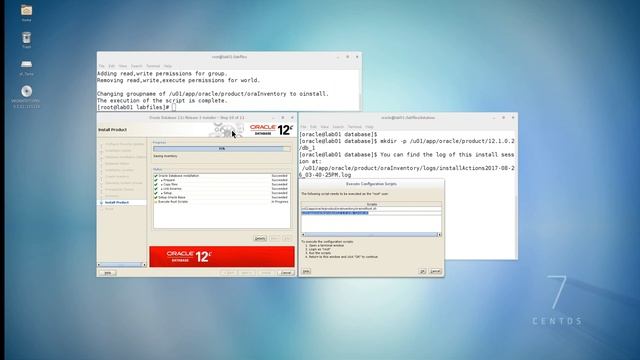Image resolution: width=640 pixels, height=360 pixels.
Task: Open the disc media desktop icon
Action: [27, 91]
